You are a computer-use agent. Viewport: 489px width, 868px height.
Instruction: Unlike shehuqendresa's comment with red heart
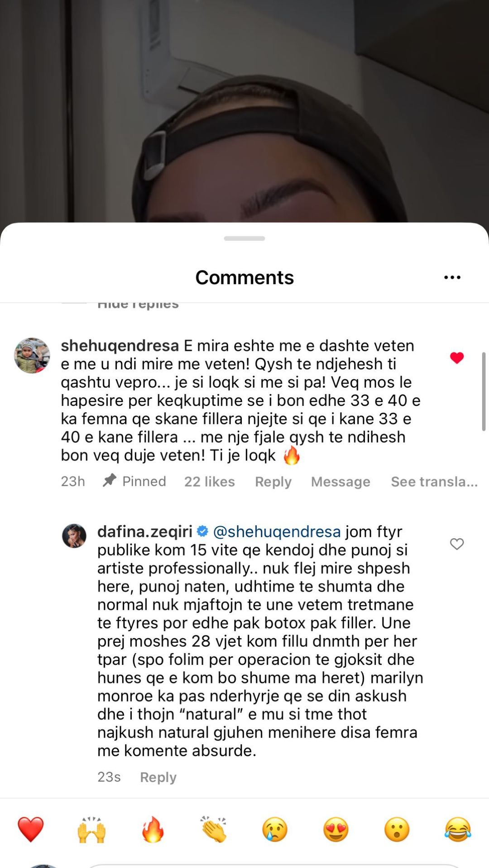point(457,358)
